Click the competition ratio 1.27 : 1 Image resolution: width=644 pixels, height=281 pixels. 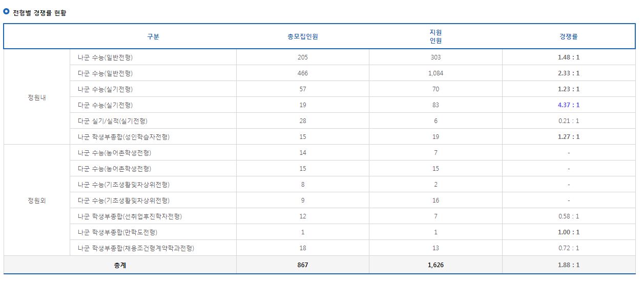coord(569,137)
